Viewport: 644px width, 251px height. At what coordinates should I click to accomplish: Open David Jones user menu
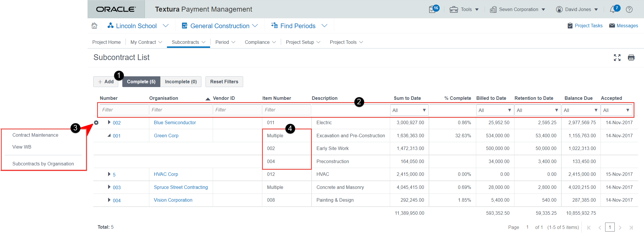coord(577,9)
